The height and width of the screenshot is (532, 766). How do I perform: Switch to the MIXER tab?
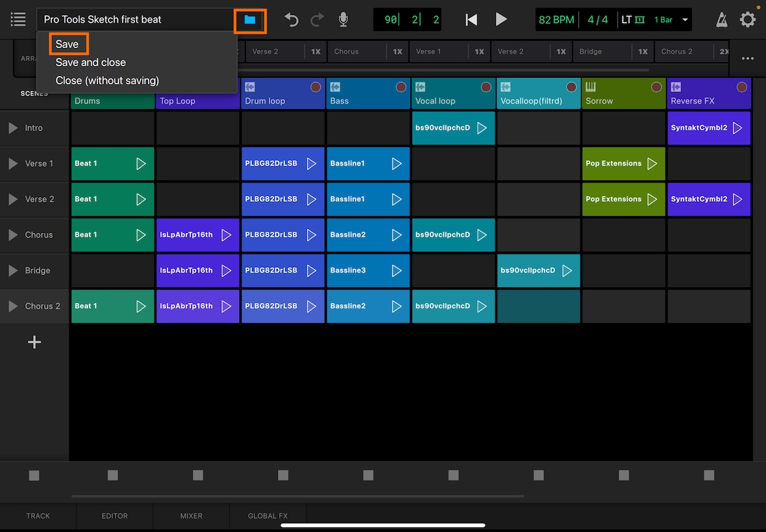coord(191,516)
